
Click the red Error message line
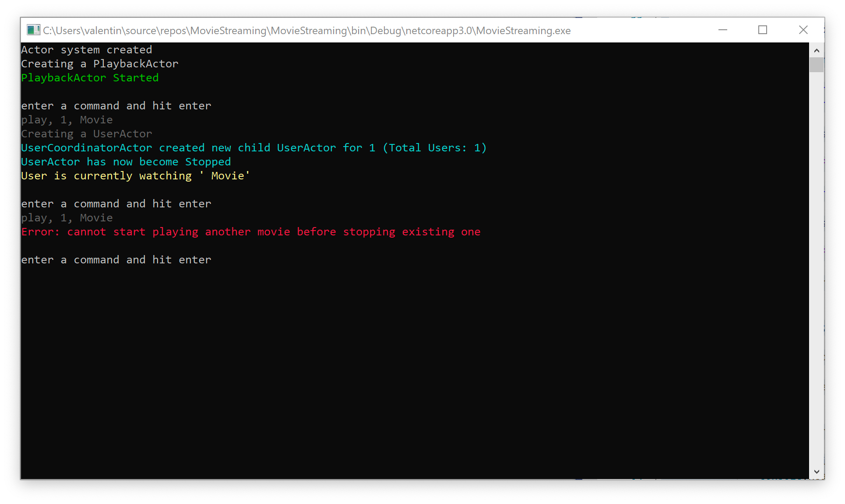click(x=251, y=232)
